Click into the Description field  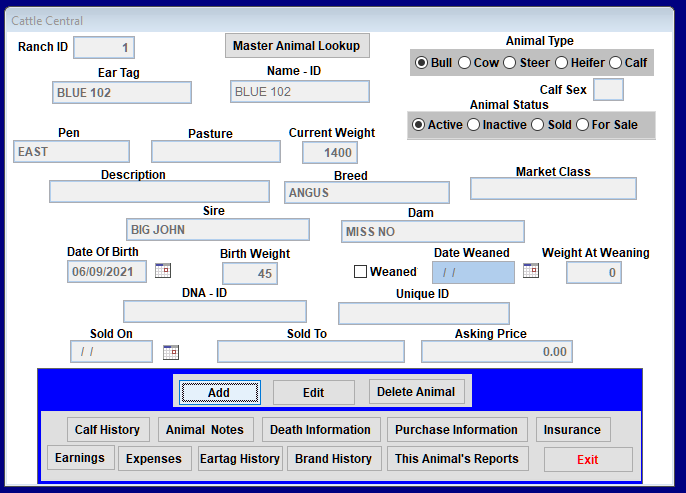(x=159, y=192)
